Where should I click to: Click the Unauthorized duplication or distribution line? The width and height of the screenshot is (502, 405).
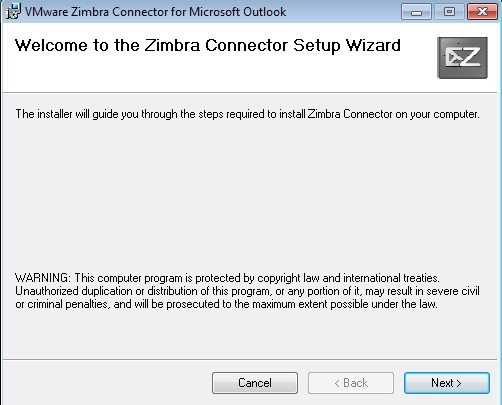coord(247,291)
